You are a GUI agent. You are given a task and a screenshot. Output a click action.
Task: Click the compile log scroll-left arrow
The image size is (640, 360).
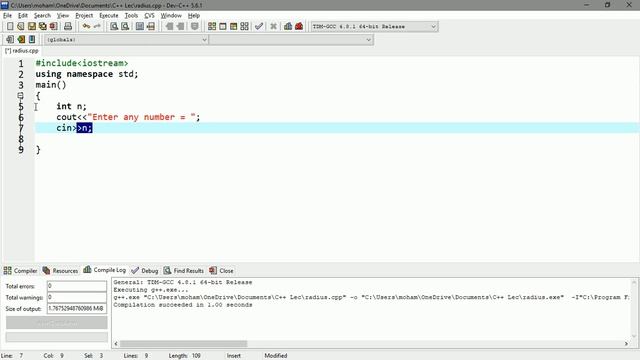116,344
